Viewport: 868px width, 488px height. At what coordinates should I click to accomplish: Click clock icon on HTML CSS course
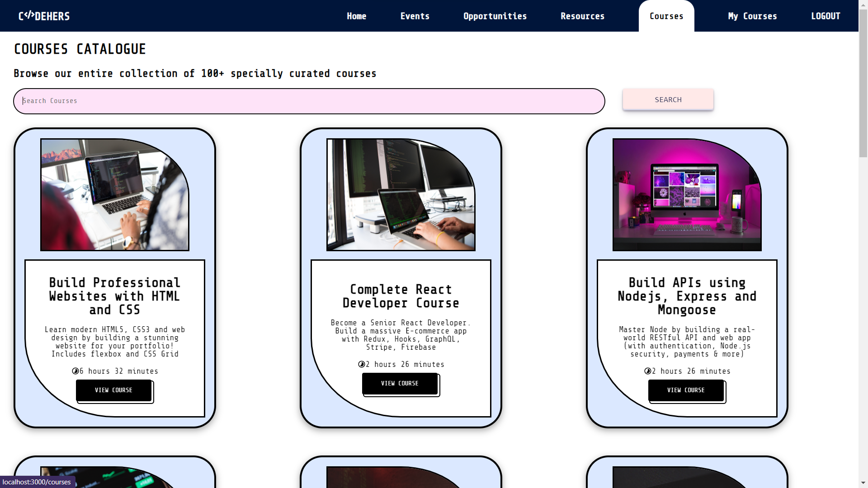tap(75, 371)
